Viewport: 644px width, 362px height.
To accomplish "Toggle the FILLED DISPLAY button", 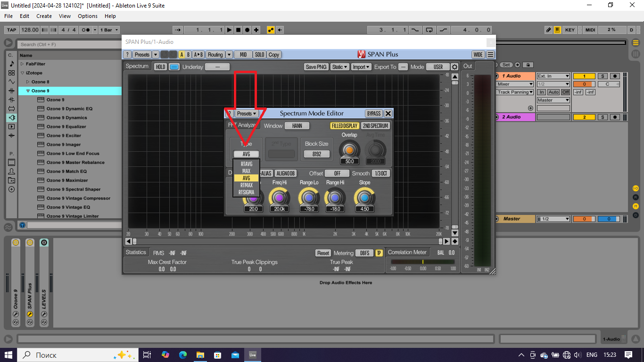I will click(345, 126).
